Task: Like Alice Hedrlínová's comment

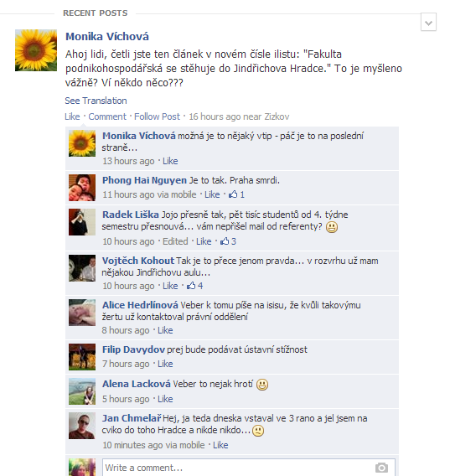Action: coord(165,330)
